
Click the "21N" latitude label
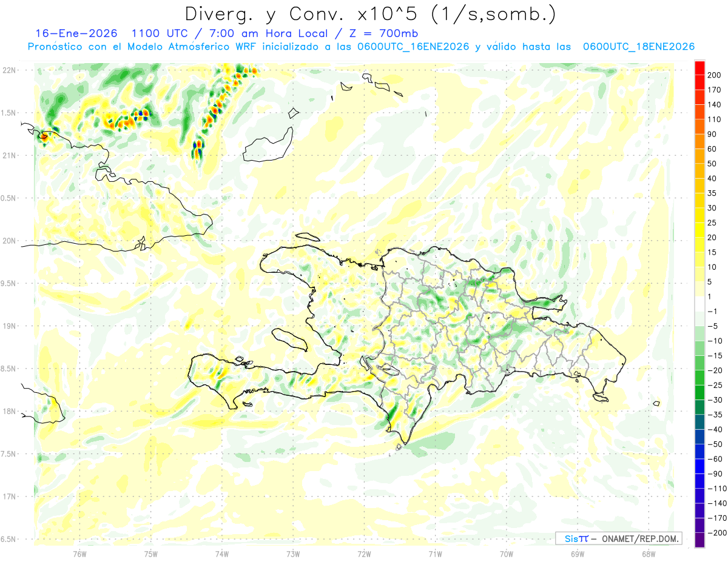9,155
